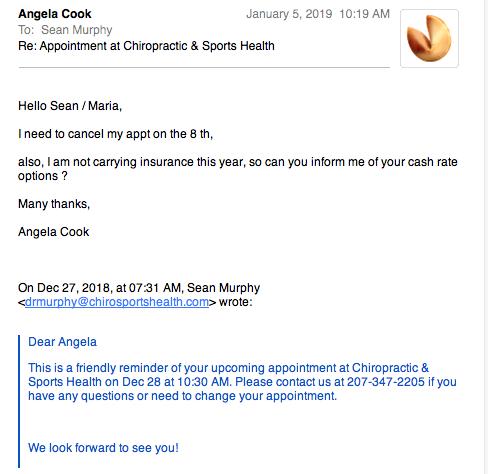Click the Angela Cook signature text
The width and height of the screenshot is (488, 474).
54,232
